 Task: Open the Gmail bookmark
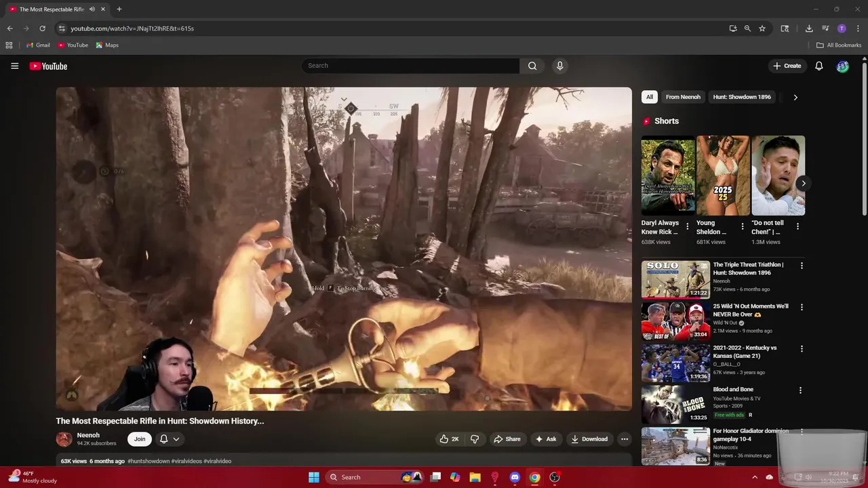point(38,45)
